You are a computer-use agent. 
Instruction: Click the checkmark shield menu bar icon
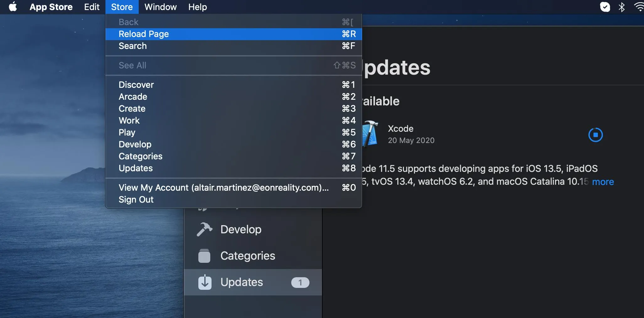605,7
